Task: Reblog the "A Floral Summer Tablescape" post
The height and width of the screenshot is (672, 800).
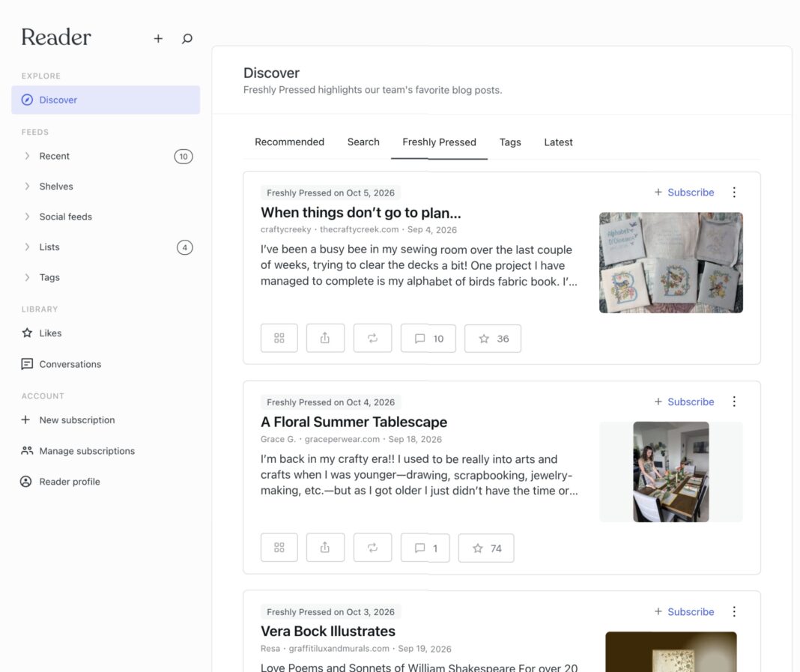Action: 372,548
